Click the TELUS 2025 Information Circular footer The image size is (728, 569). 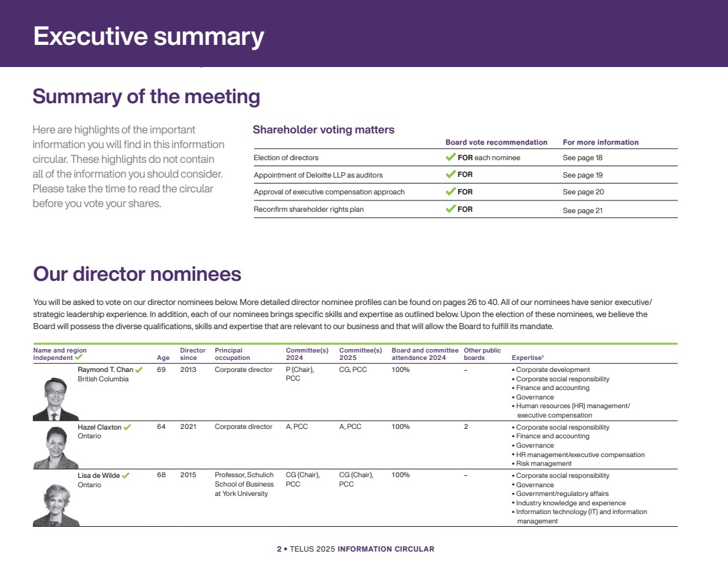tap(356, 549)
